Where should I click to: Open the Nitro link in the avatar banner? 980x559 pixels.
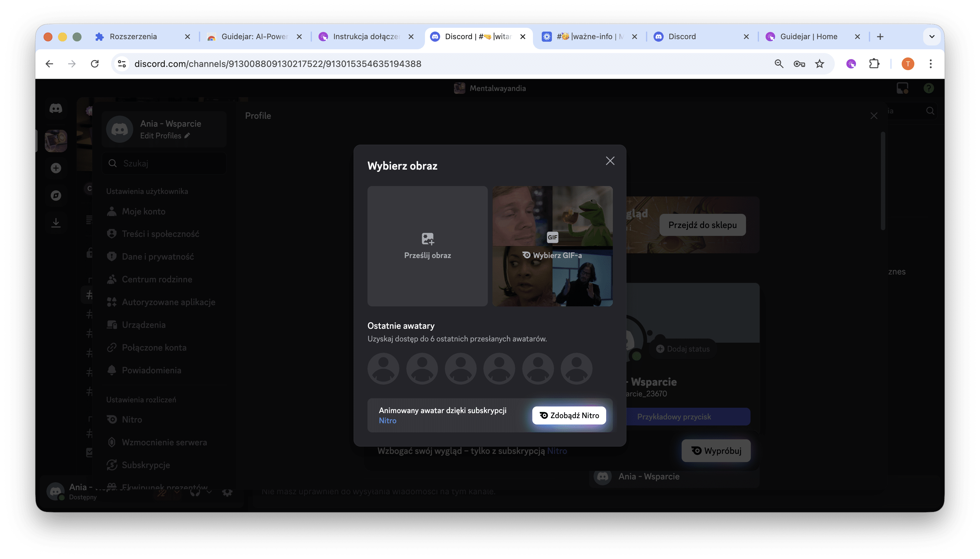[388, 420]
